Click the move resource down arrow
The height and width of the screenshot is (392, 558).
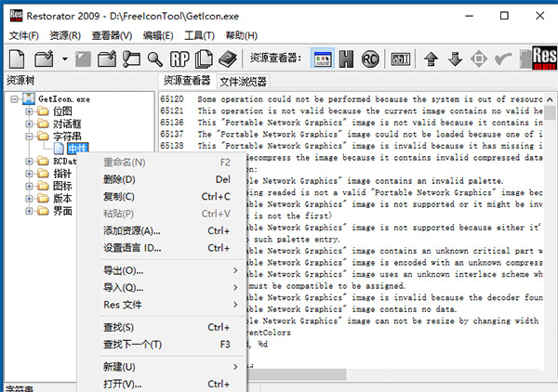[455, 59]
